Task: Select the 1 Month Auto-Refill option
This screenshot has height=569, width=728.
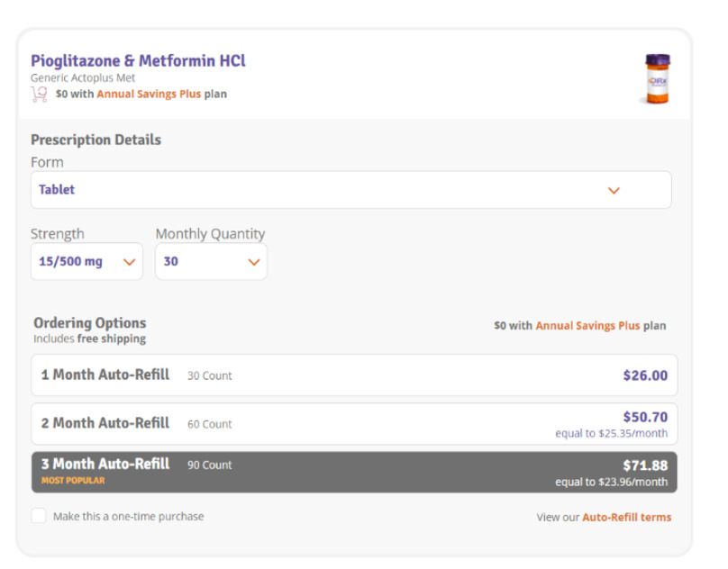Action: [x=354, y=375]
